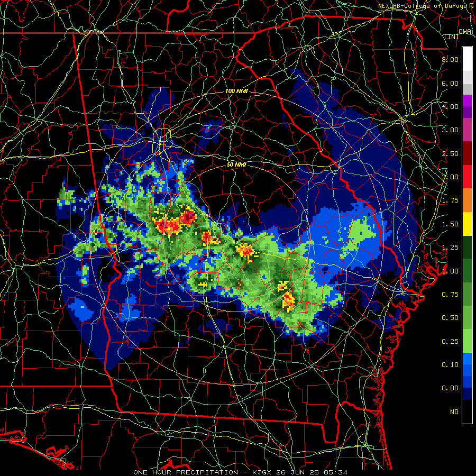Screen dimensions: 476x476
Task: Select the pure white swatch atop the scale
Action: coord(467,59)
